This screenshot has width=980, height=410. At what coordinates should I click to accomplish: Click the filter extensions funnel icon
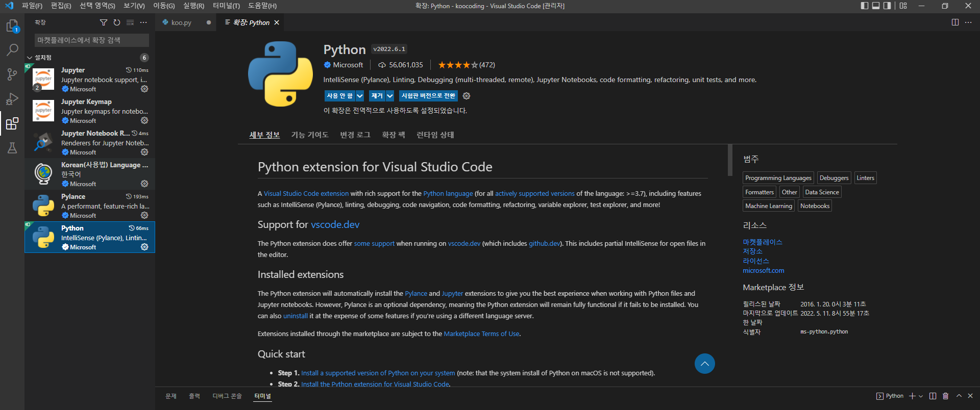tap(104, 22)
